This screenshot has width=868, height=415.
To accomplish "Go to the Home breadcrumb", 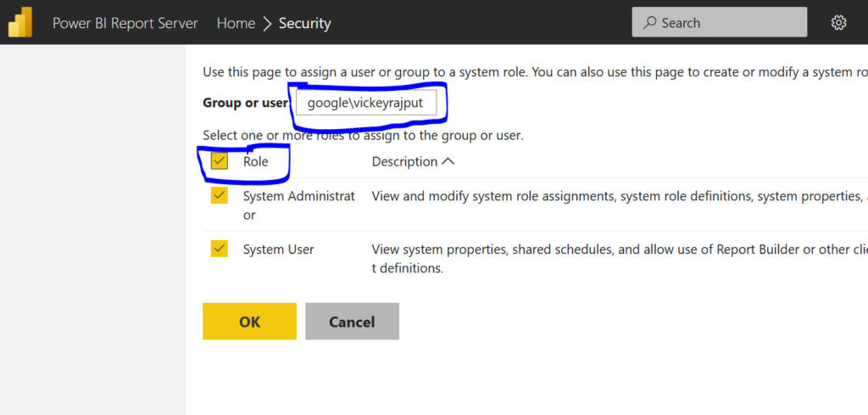I will [x=236, y=23].
